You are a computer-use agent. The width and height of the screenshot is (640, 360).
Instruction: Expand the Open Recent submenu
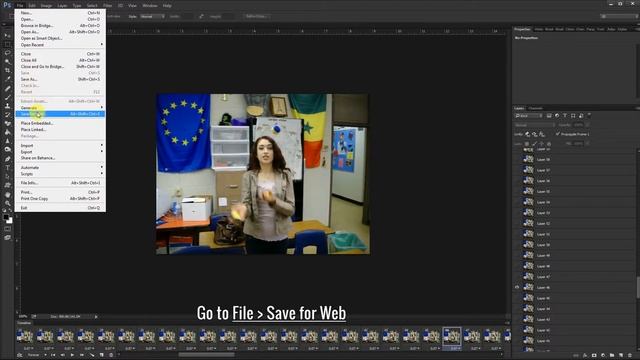point(60,44)
